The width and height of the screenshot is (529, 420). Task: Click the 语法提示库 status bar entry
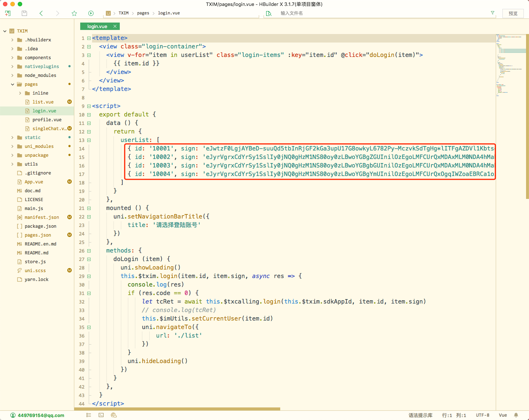420,415
